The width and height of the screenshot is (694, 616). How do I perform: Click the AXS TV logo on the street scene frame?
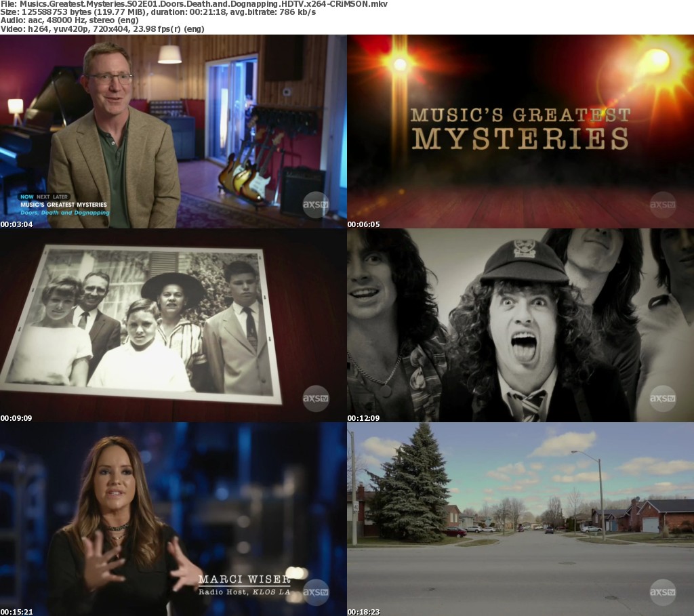(663, 592)
